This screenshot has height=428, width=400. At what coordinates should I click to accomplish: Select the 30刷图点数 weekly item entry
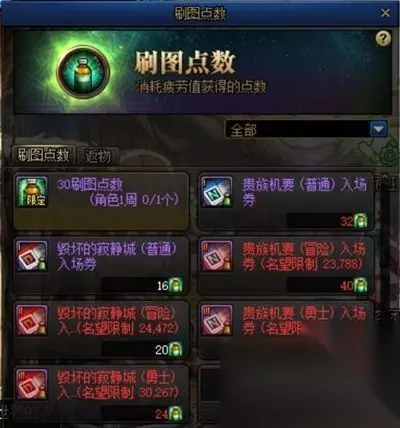[101, 201]
